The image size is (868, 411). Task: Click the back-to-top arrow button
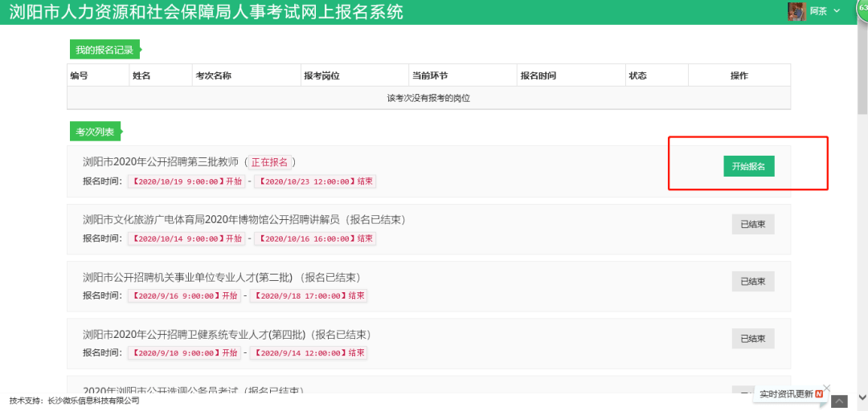pyautogui.click(x=839, y=401)
